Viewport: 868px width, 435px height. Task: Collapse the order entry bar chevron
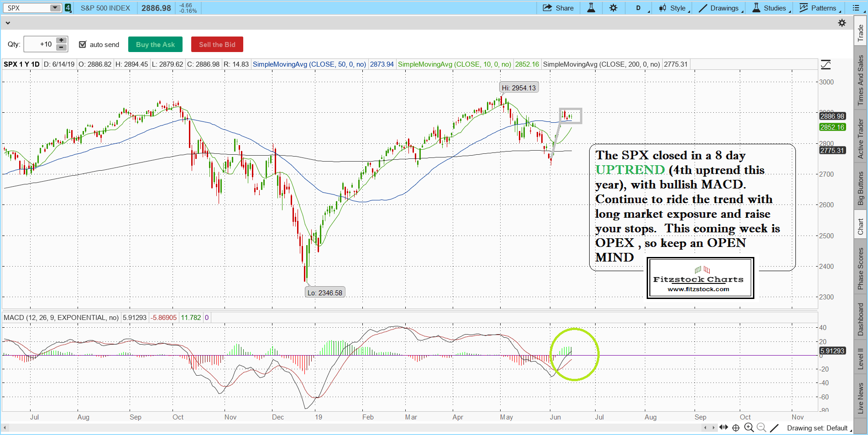(x=8, y=23)
